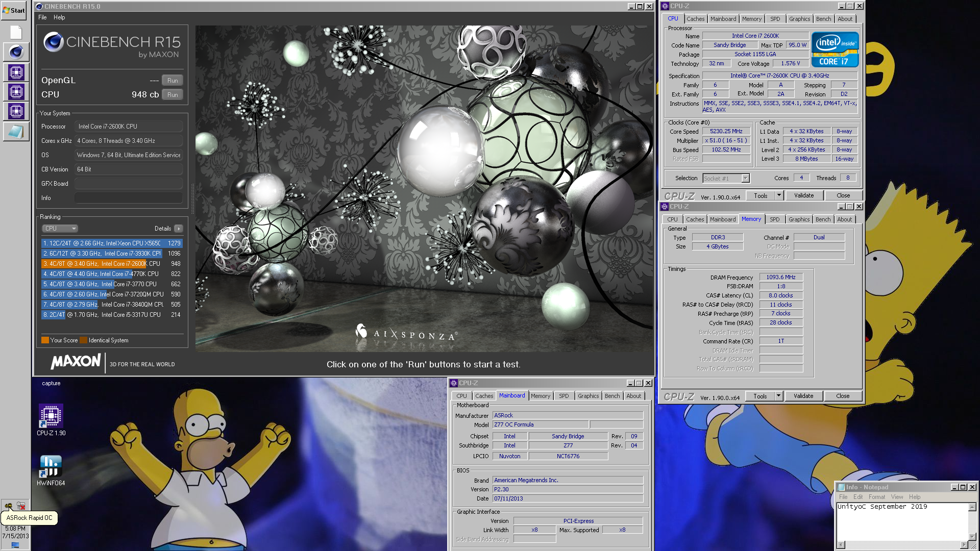Click the Tools button in the CPU-Z CPU window
Viewport: 980px width, 551px height.
pyautogui.click(x=761, y=195)
